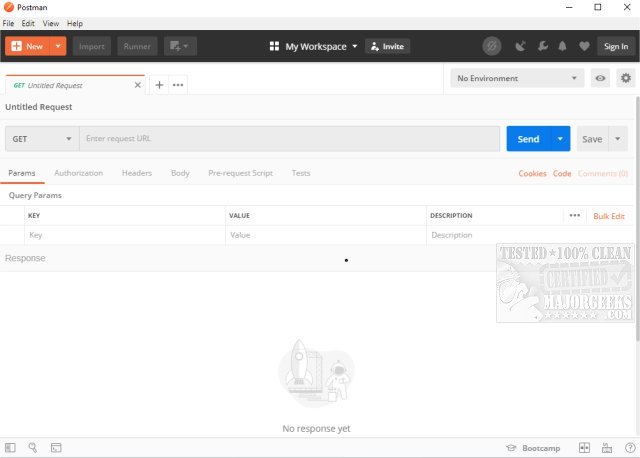Open the Code link
Screen dimensions: 640x458
[562, 173]
